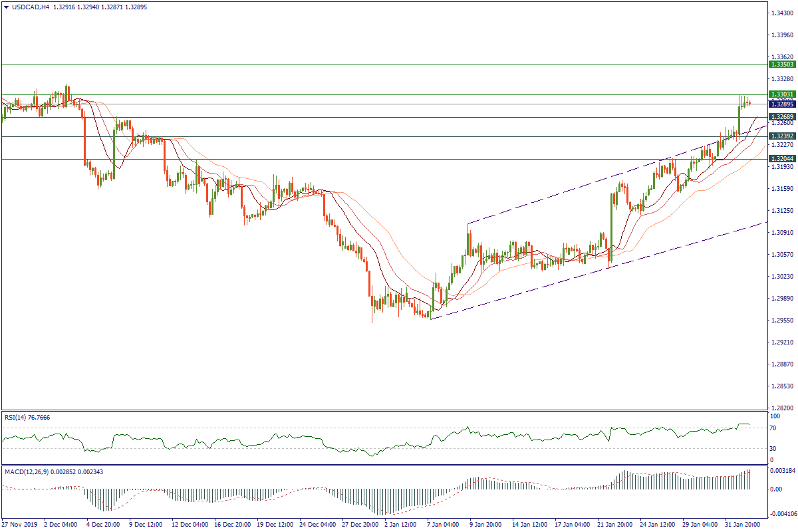Viewport: 798px width, 532px height.
Task: Click the 1.32895 current price marker
Action: tap(781, 104)
